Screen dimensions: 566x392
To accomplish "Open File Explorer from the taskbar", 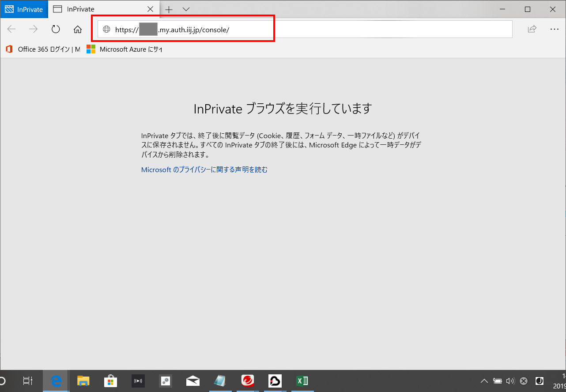I will [x=83, y=381].
